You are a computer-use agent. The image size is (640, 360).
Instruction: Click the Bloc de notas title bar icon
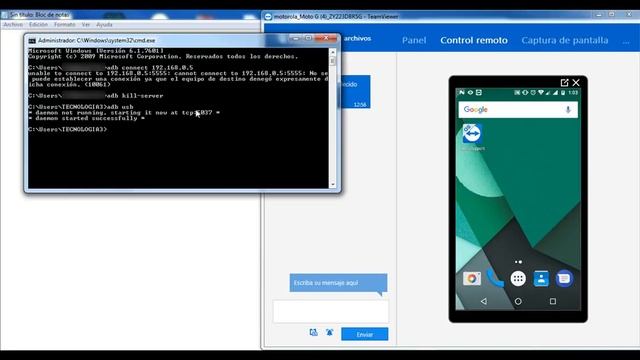click(4, 15)
